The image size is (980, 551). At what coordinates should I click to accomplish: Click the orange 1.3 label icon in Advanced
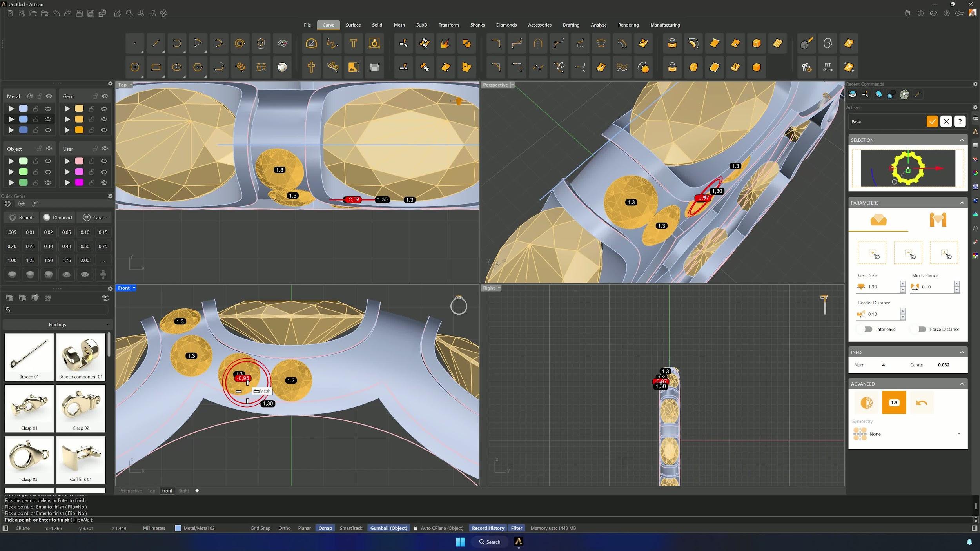tap(894, 402)
